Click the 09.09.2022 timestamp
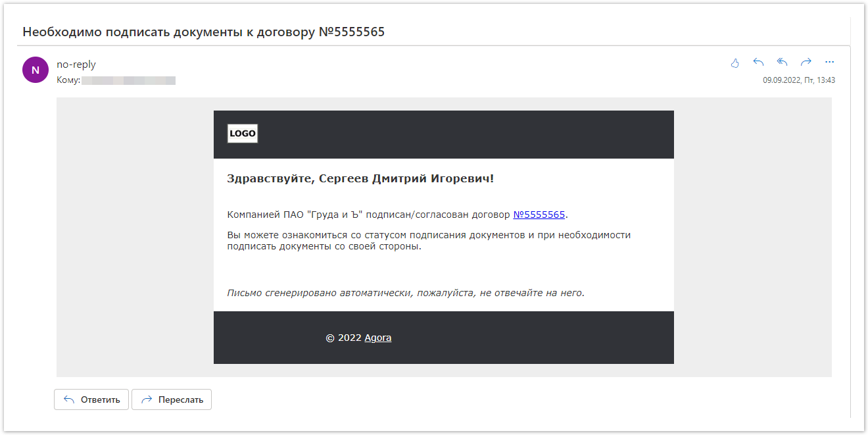The image size is (868, 435). click(x=798, y=80)
